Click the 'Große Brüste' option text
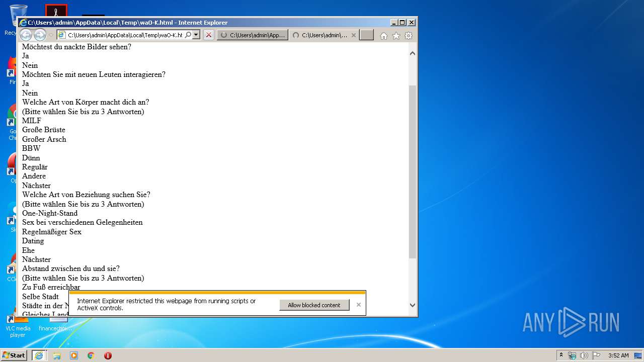This screenshot has height=362, width=644. pos(44,130)
